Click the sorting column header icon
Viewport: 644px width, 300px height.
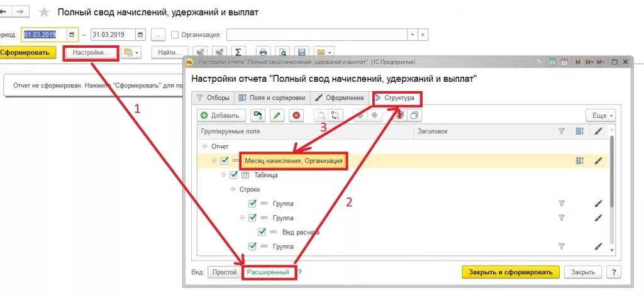(580, 131)
